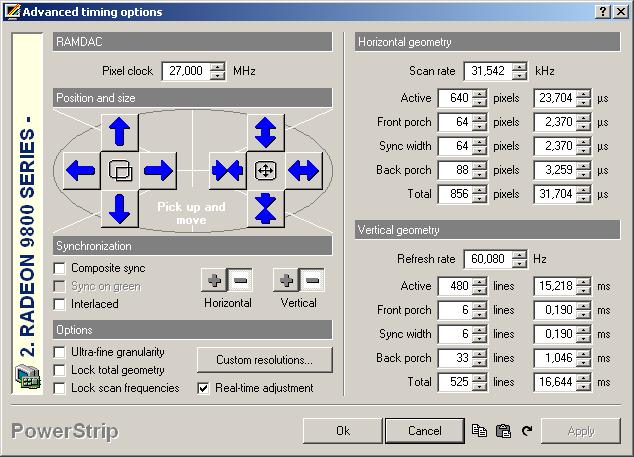Increase horizontal size with double left-right arrow
Image resolution: width=634 pixels, height=457 pixels.
(x=304, y=170)
